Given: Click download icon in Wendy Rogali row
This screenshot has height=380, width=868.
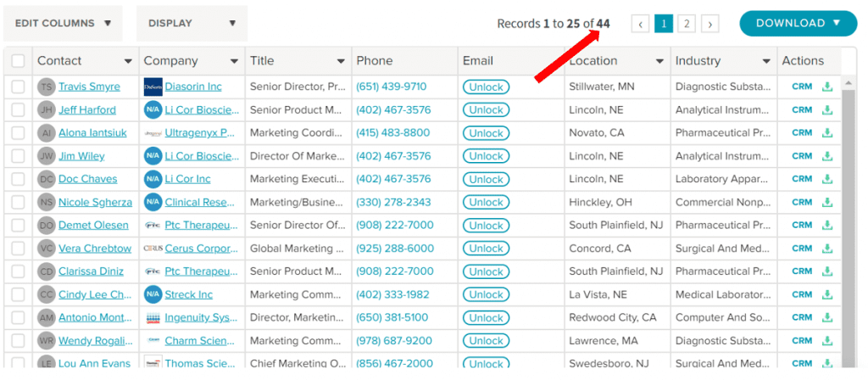Looking at the screenshot, I should coord(827,341).
